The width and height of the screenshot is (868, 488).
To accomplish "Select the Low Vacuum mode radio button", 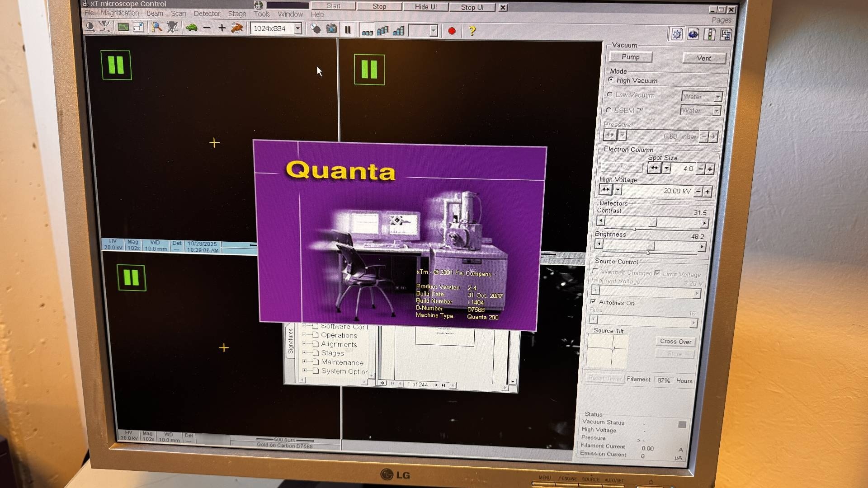I will (x=609, y=94).
